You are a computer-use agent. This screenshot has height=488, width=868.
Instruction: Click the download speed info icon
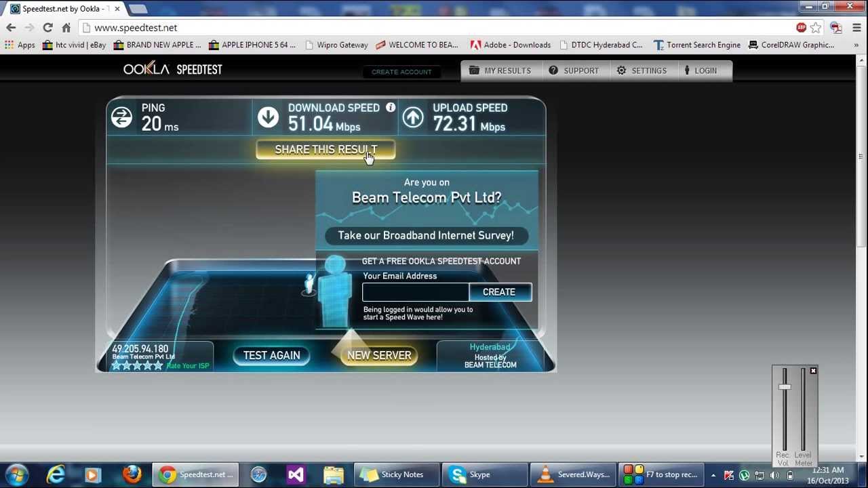[x=391, y=107]
